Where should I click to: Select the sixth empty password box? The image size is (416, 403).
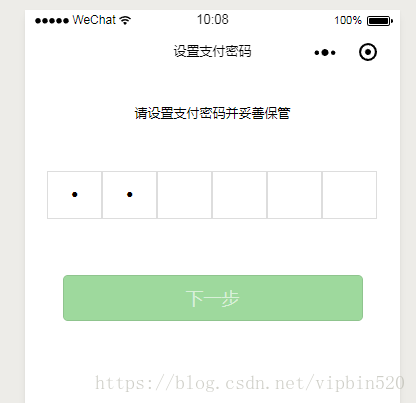click(x=349, y=195)
